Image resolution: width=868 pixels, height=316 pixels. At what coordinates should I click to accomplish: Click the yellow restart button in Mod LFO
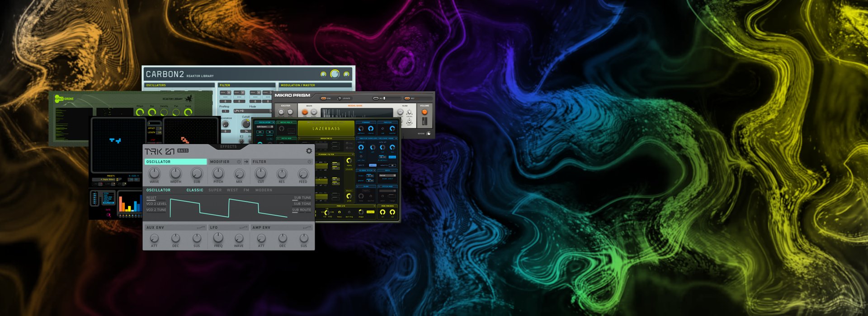tap(371, 212)
